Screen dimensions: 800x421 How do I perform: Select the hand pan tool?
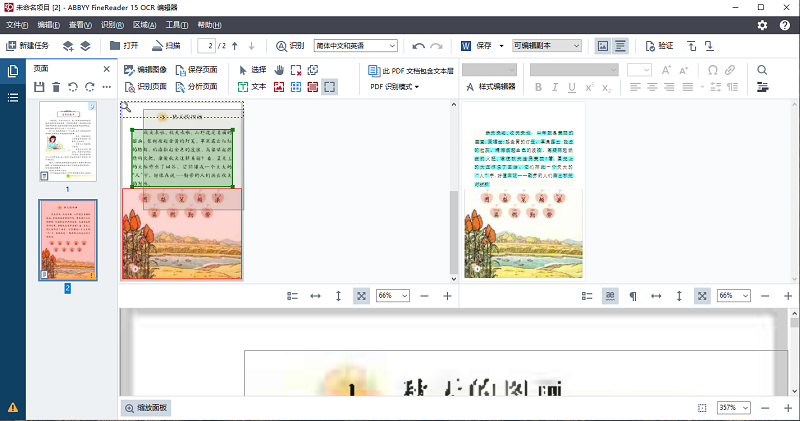pos(279,70)
